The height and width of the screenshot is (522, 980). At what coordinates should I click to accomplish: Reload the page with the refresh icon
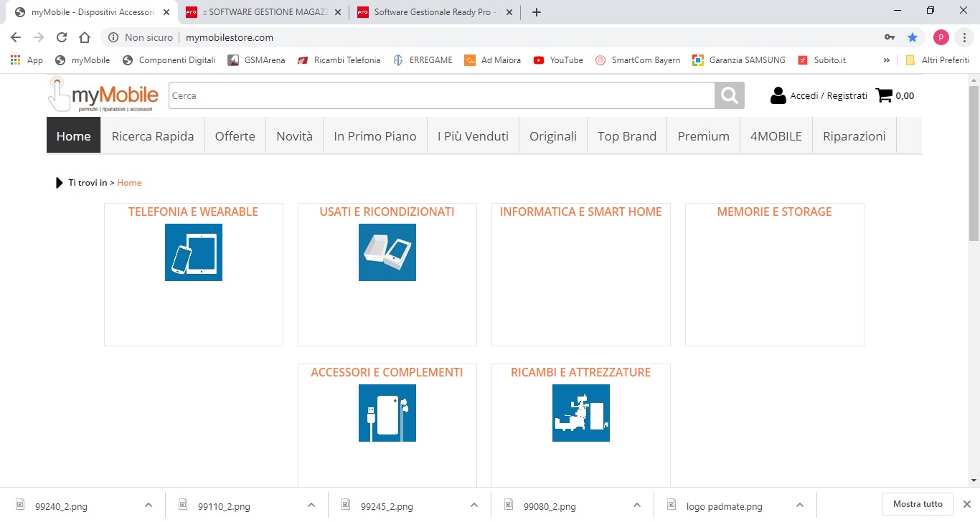tap(62, 37)
